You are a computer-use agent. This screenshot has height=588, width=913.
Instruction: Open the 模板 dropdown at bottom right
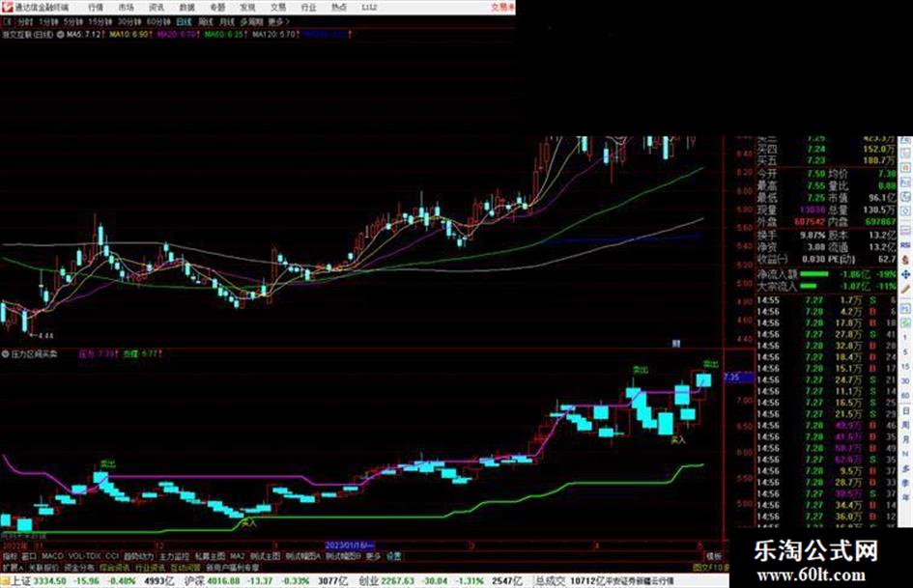713,556
